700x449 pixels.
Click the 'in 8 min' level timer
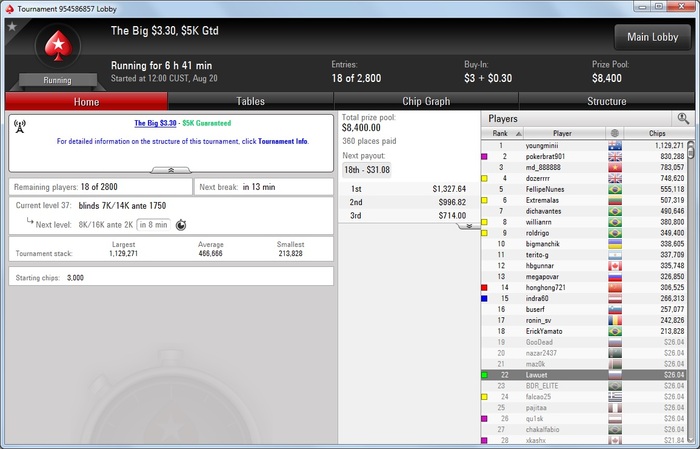(153, 224)
